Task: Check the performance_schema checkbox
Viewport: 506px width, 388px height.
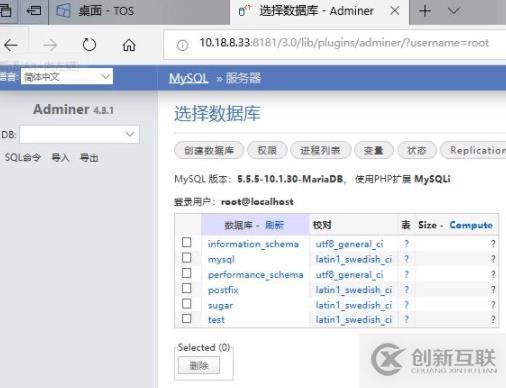Action: [187, 273]
